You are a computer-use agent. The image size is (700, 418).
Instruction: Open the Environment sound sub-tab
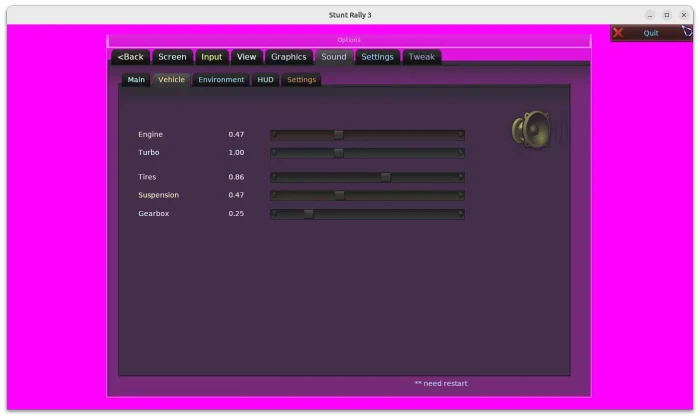click(x=221, y=79)
